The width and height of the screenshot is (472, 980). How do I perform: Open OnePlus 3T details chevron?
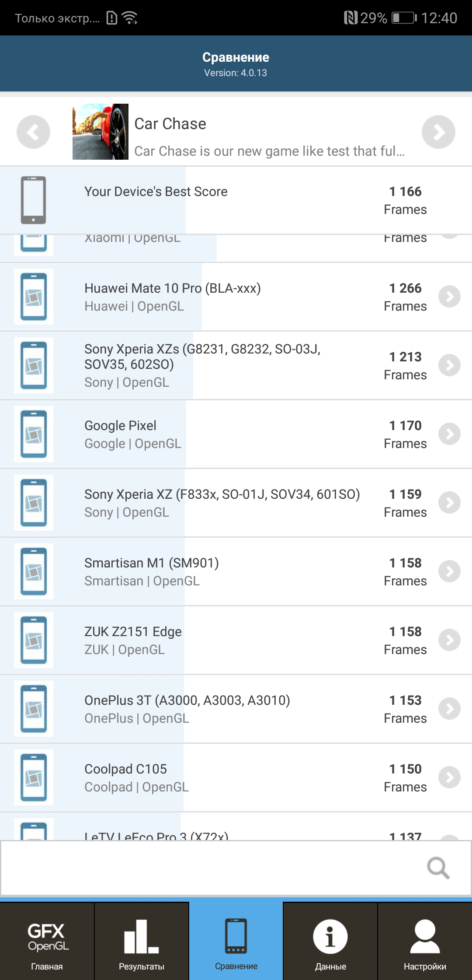click(449, 709)
